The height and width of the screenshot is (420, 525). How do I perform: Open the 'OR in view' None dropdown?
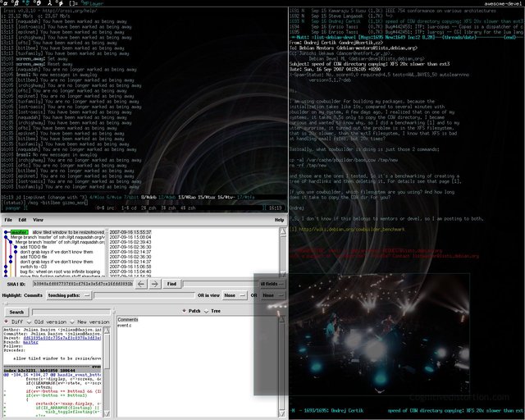(x=235, y=295)
